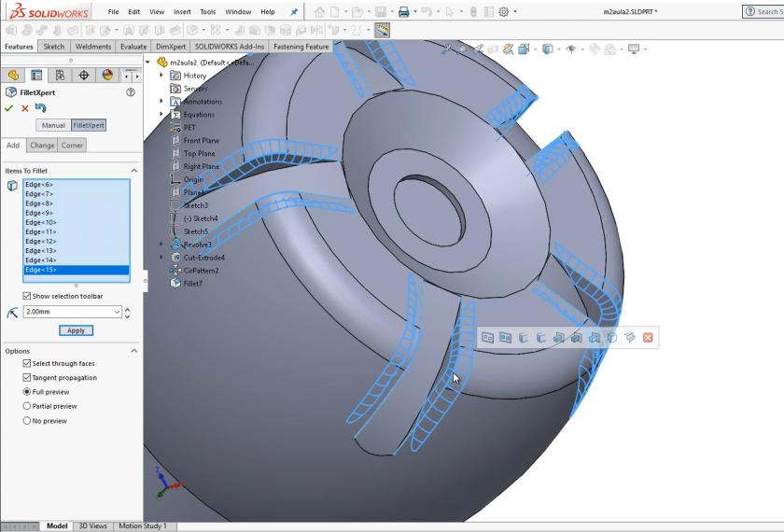Open the fillet radius 2.00mm dropdown

pos(116,312)
